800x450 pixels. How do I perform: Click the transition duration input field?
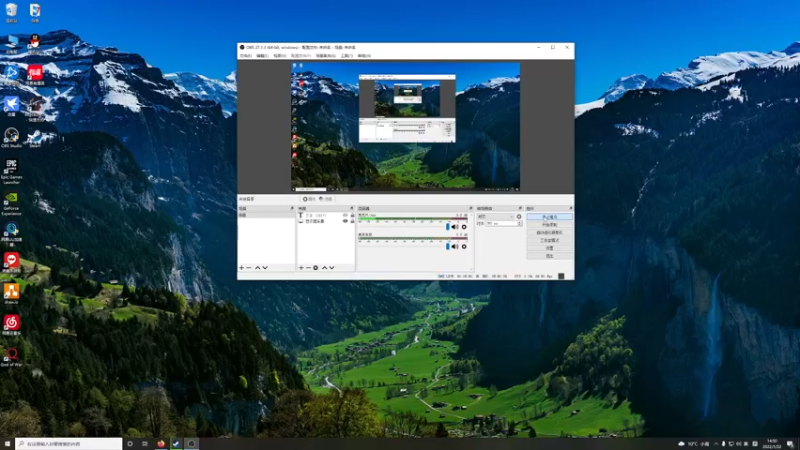click(x=501, y=223)
